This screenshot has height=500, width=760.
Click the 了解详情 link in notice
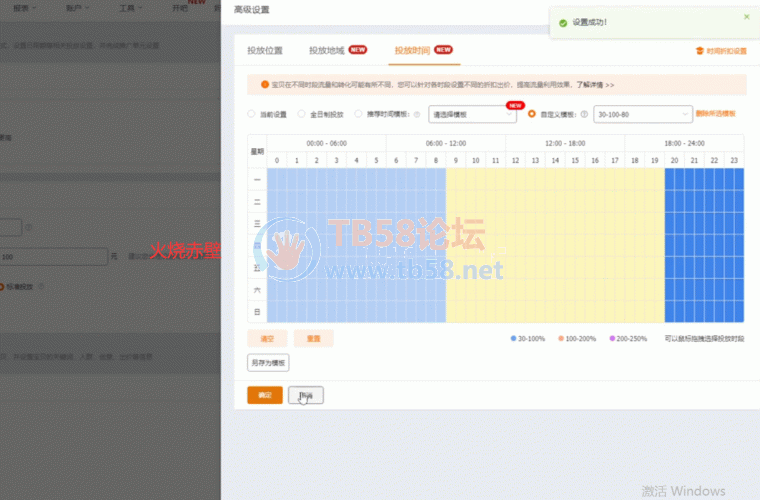tap(595, 85)
